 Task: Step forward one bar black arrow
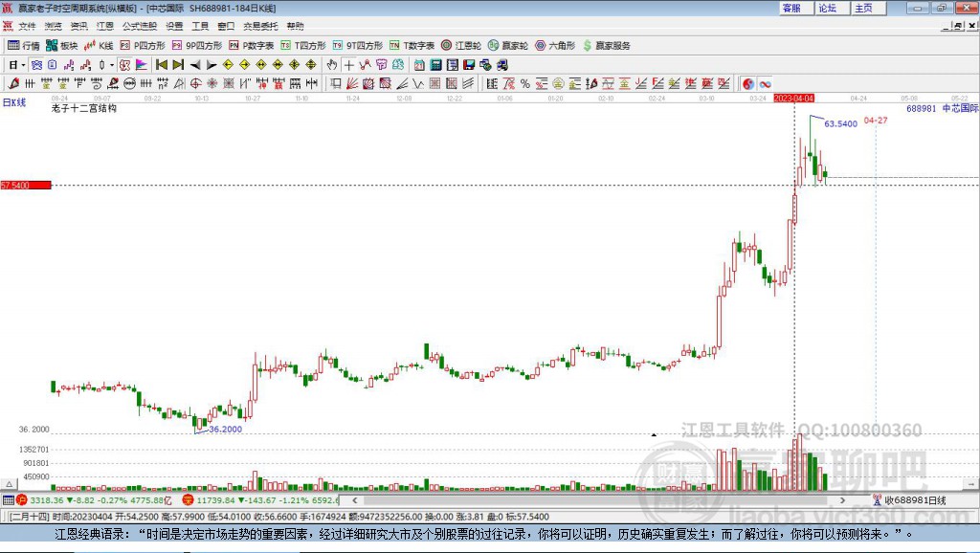click(x=212, y=65)
